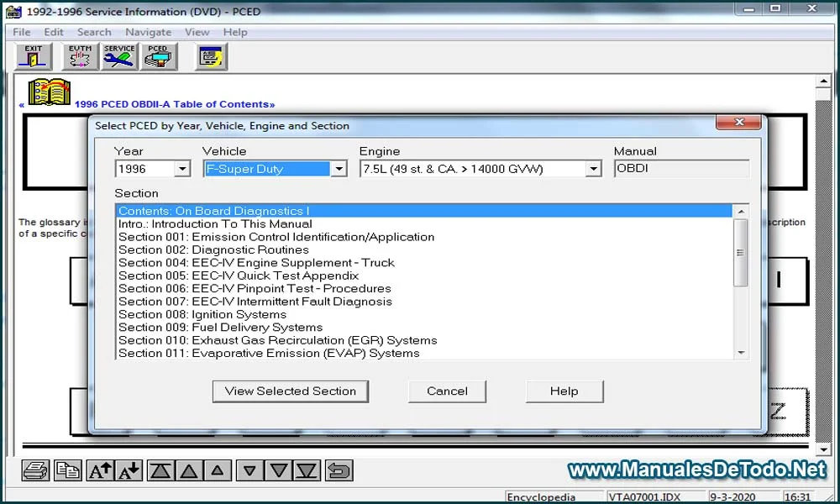Select 'Section 009: Fuel Delivery Systems'
Screen dimensions: 840x504
[424, 328]
